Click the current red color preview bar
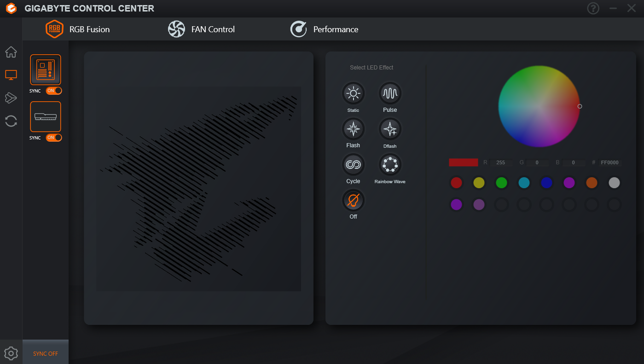The height and width of the screenshot is (364, 644). point(464,162)
